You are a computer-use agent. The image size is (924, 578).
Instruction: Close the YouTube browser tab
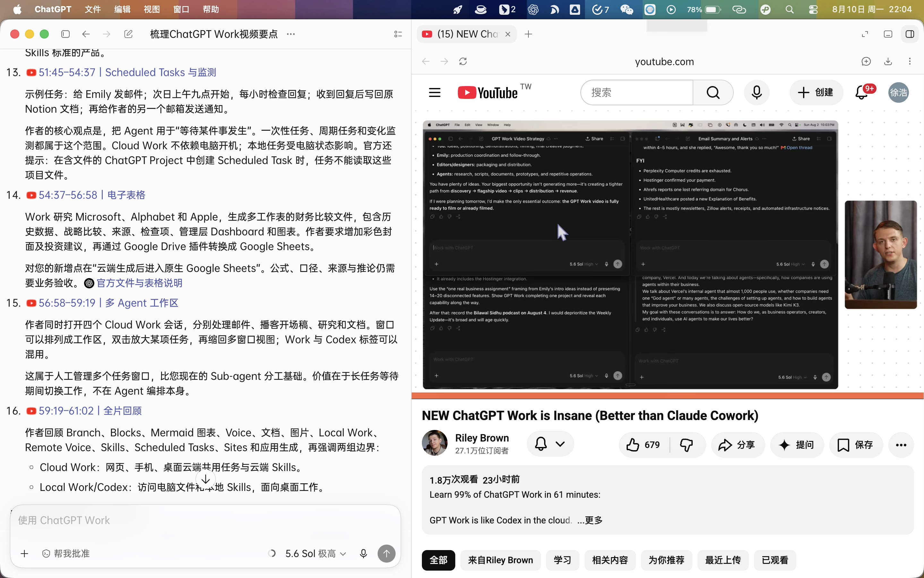[508, 34]
